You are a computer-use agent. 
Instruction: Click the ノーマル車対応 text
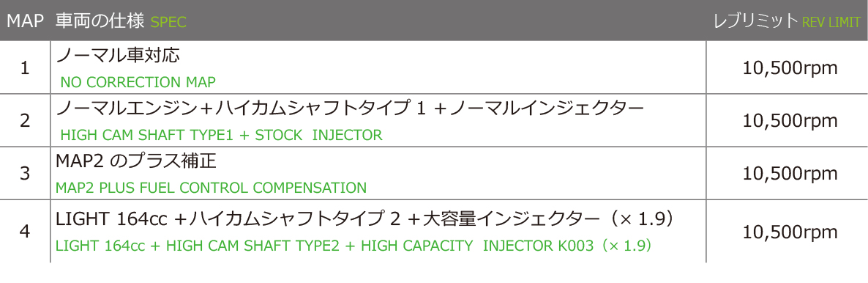[119, 54]
